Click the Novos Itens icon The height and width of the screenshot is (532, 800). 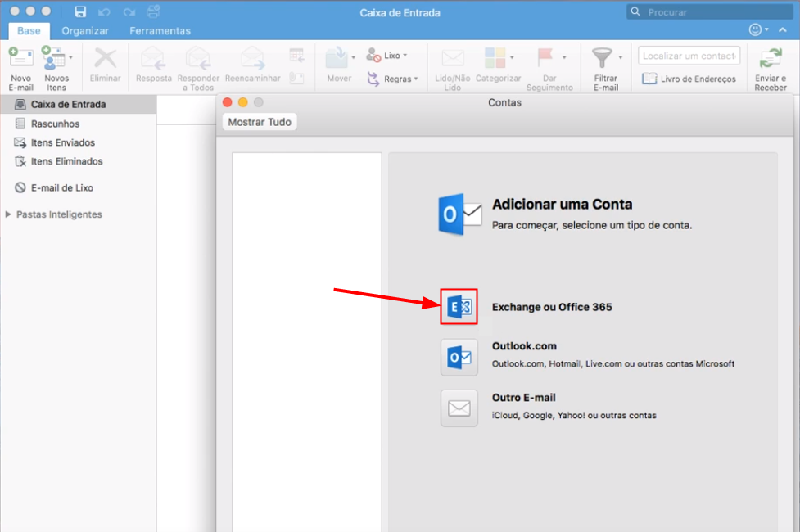[x=53, y=57]
